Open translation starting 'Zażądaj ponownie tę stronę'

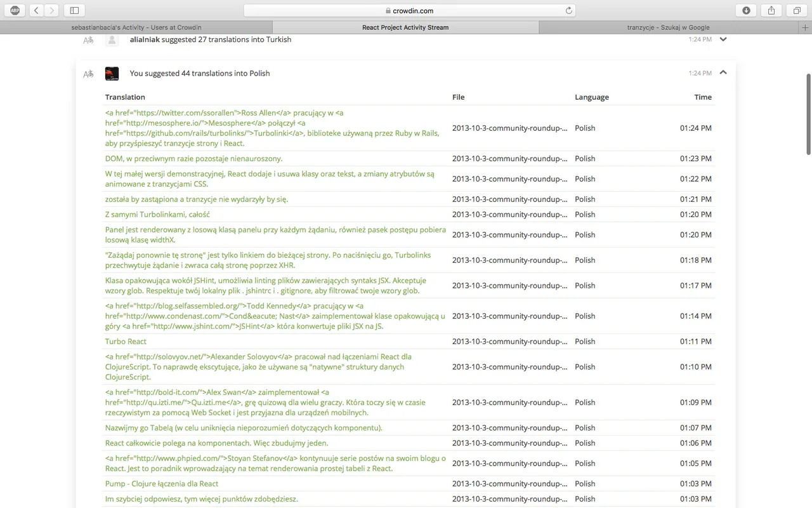pyautogui.click(x=268, y=260)
